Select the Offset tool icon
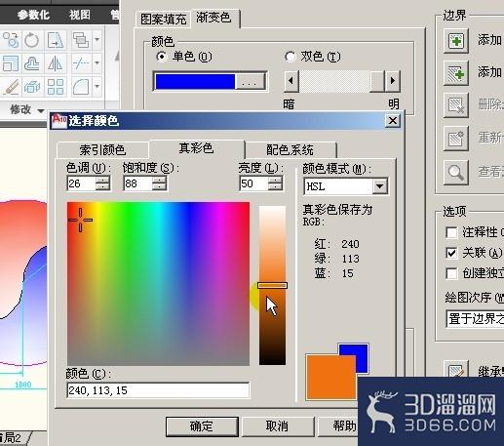Viewport: 504px width, 446px height. 31,63
